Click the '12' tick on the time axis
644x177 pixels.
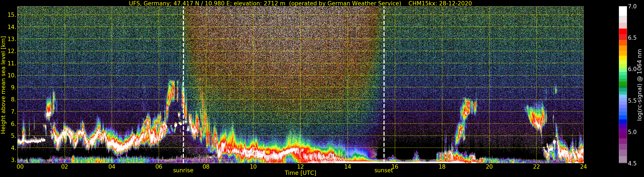coord(300,166)
